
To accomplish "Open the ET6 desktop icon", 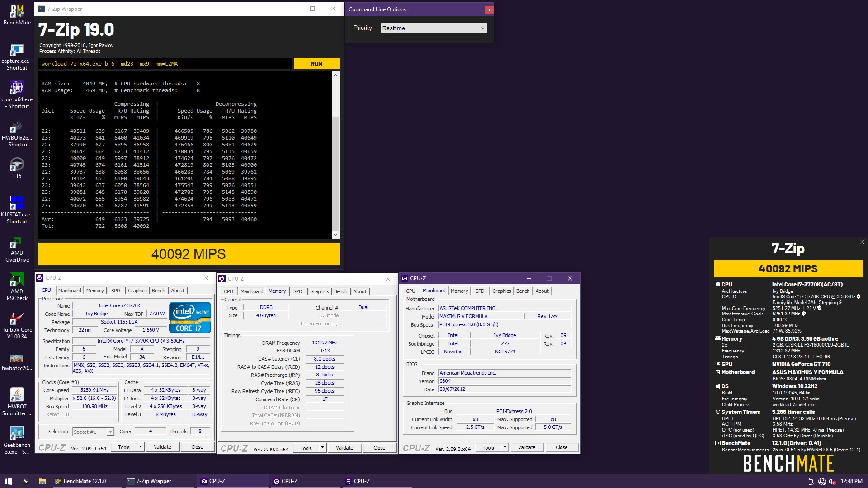I will pos(17,168).
